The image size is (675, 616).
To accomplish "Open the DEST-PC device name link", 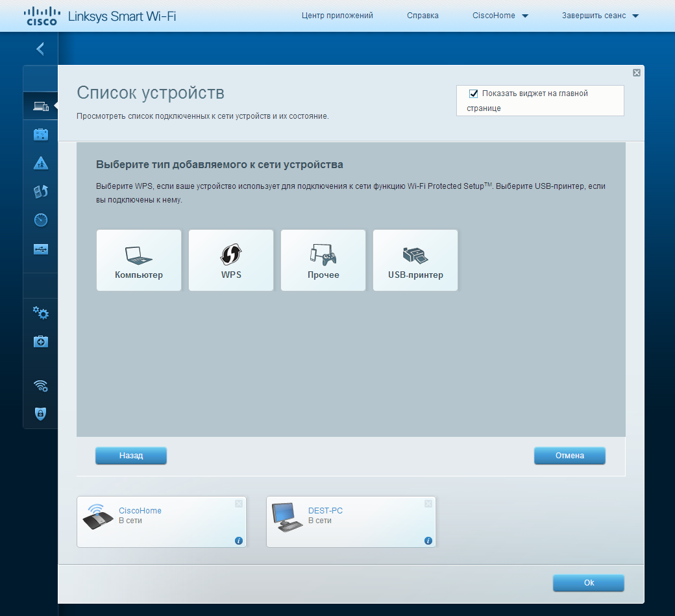I will click(x=325, y=511).
